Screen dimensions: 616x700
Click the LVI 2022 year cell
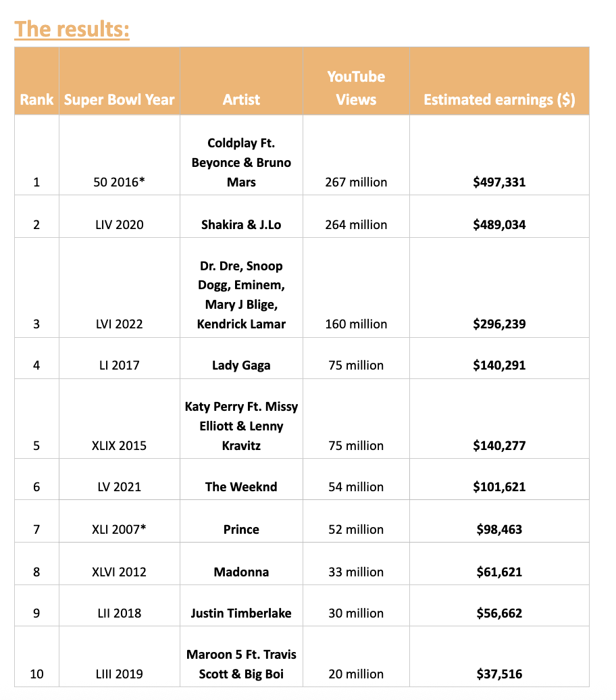click(x=119, y=324)
